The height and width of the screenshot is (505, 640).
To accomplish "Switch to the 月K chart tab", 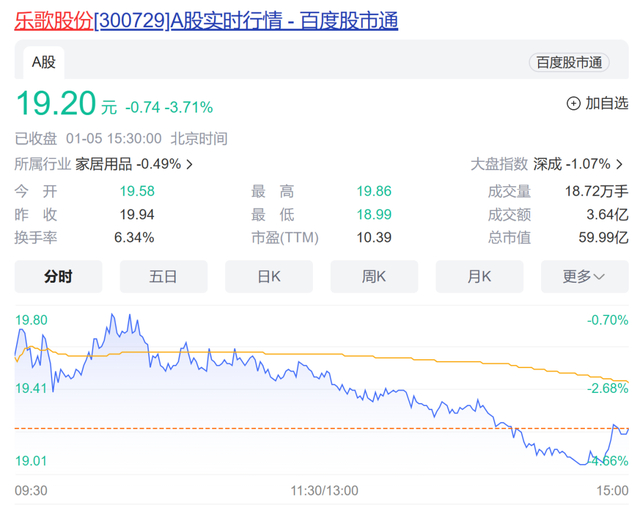I will [480, 276].
